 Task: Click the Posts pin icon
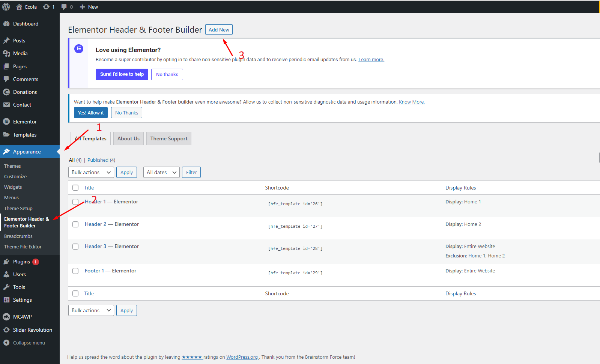6,41
